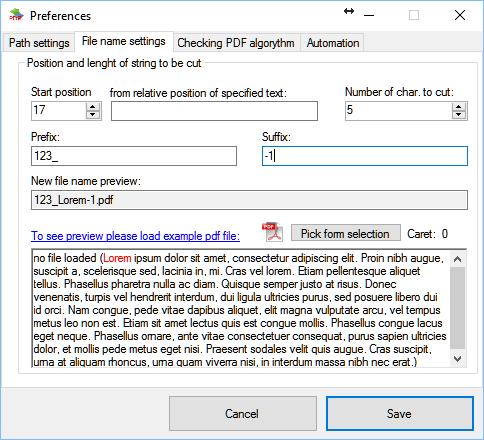Image resolution: width=484 pixels, height=440 pixels.
Task: Save the preferences
Action: (400, 414)
